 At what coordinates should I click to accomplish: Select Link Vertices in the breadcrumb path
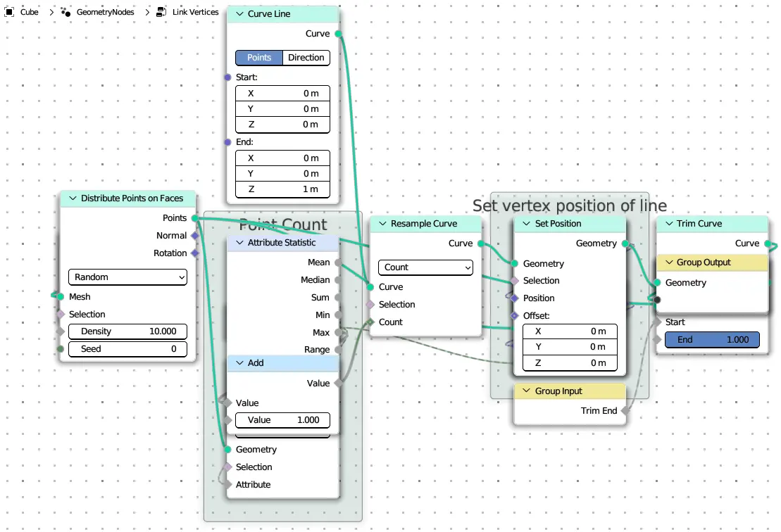pyautogui.click(x=195, y=12)
